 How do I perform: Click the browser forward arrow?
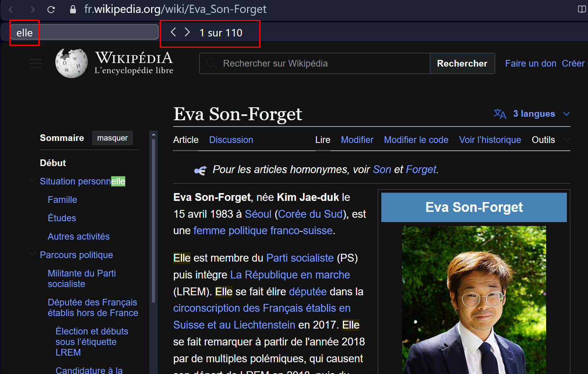32,9
